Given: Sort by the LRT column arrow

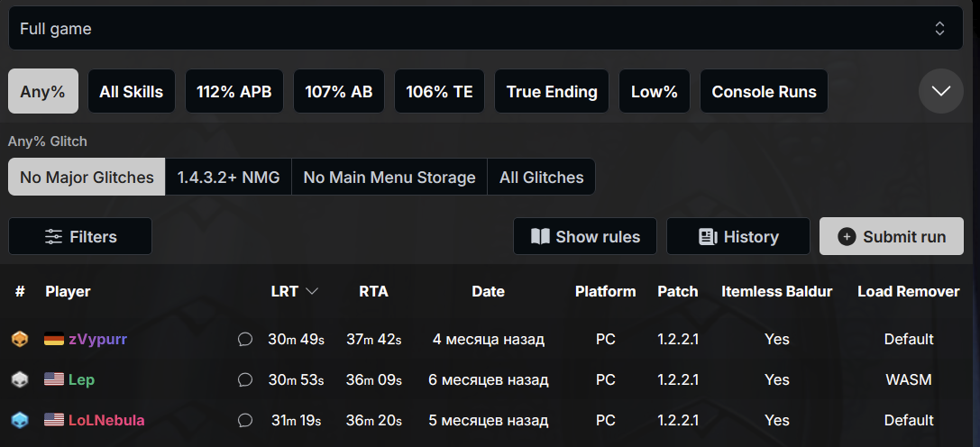Looking at the screenshot, I should pyautogui.click(x=312, y=291).
